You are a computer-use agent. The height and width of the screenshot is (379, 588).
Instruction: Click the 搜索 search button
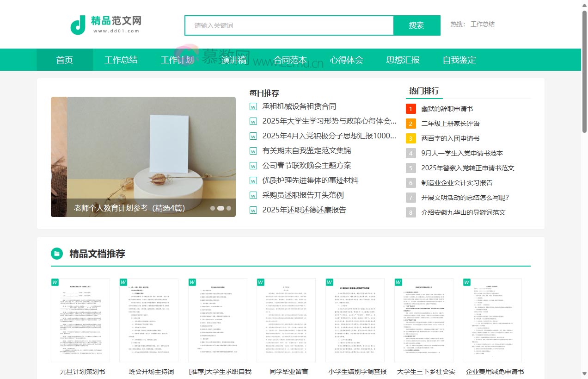(416, 25)
